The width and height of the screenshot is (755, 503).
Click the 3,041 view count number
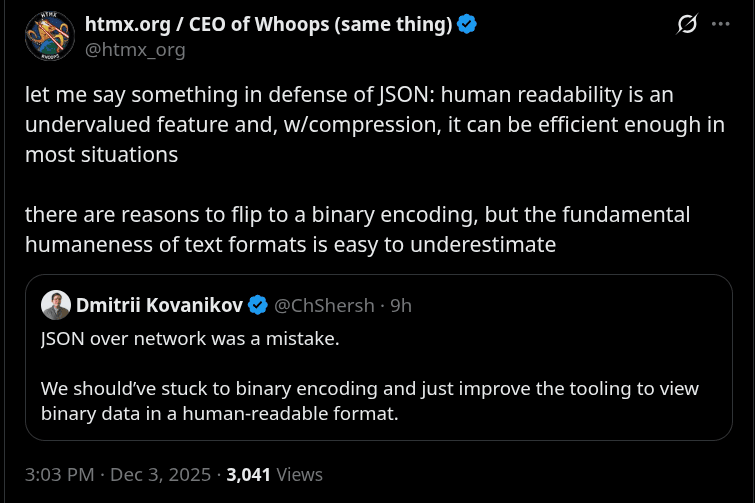[x=249, y=474]
